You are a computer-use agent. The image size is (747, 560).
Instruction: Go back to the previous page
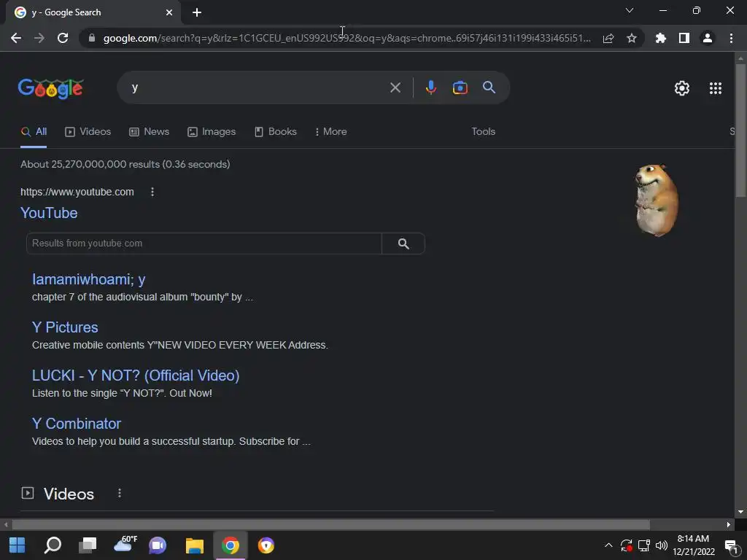coord(16,38)
